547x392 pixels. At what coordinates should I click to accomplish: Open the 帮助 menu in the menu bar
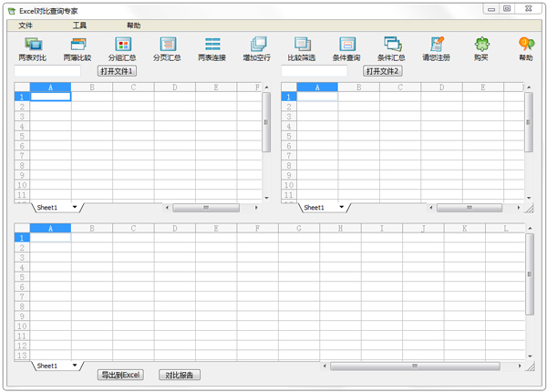(x=134, y=26)
